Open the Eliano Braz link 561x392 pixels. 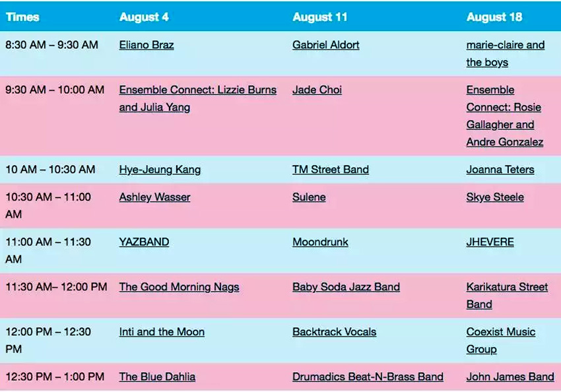[x=147, y=45]
